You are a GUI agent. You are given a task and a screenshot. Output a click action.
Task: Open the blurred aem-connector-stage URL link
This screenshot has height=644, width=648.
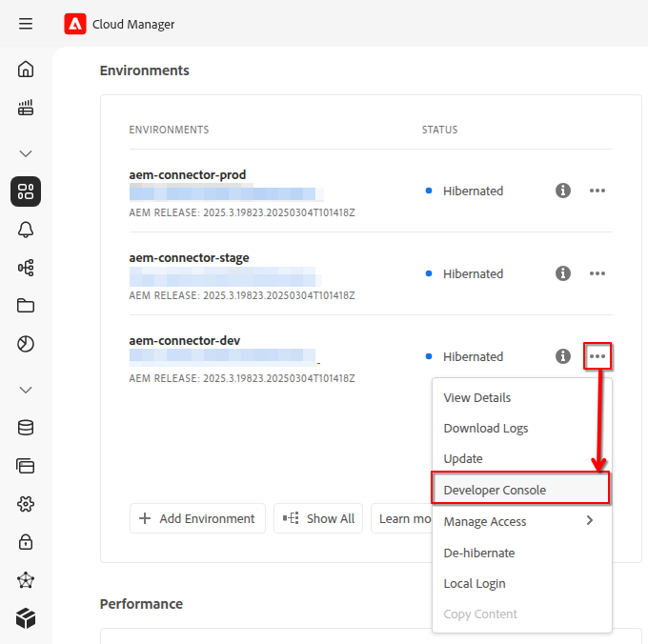coord(225,276)
